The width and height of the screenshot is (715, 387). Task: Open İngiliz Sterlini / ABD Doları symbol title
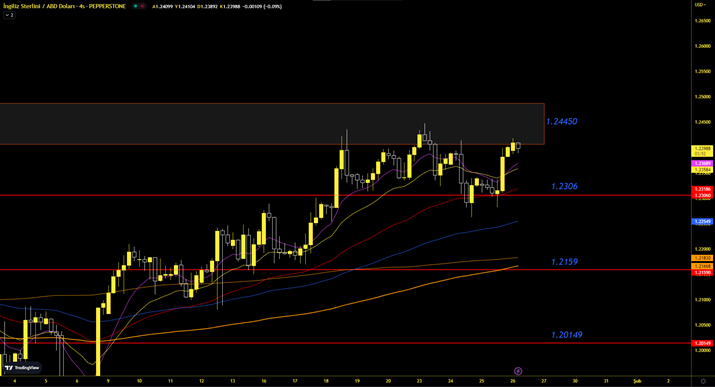(x=64, y=6)
